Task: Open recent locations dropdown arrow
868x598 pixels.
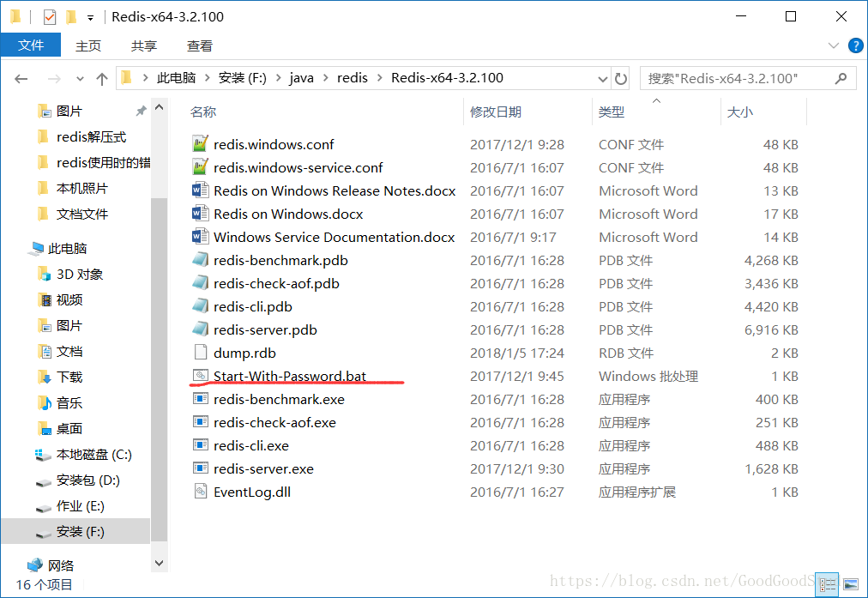Action: pyautogui.click(x=80, y=79)
